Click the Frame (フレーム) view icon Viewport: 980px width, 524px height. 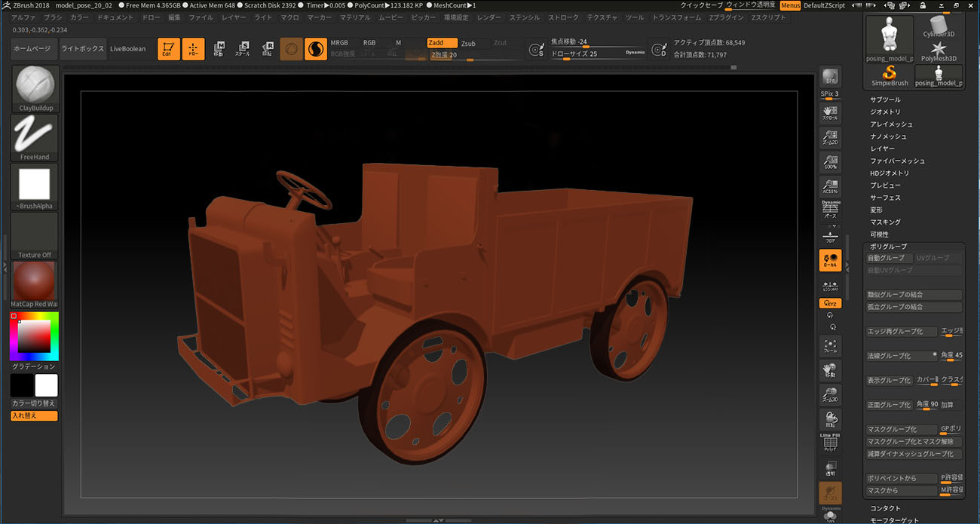[830, 346]
